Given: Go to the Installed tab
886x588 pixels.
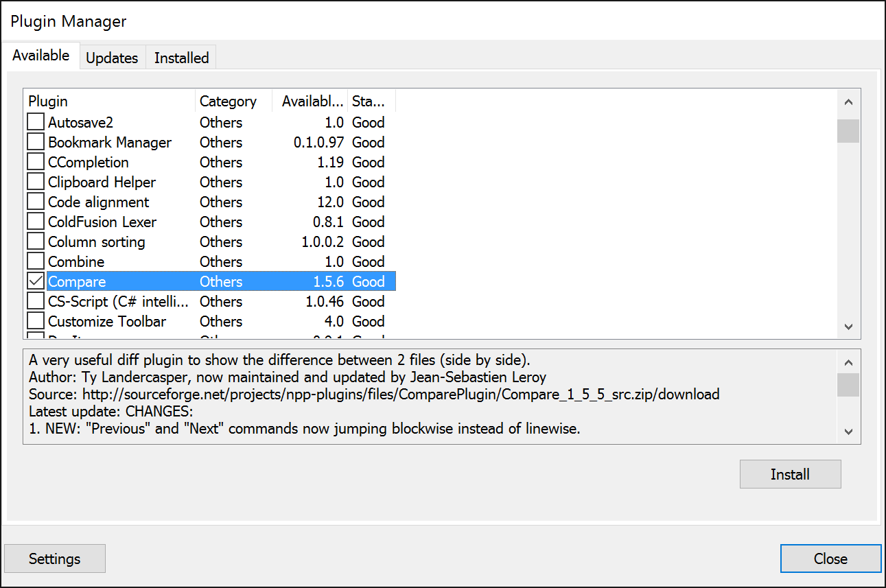Looking at the screenshot, I should point(181,58).
